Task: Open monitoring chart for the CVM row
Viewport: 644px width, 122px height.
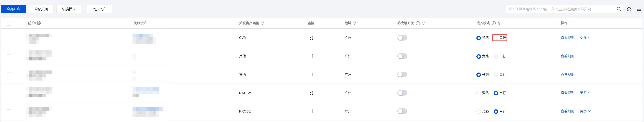Action: pos(311,38)
